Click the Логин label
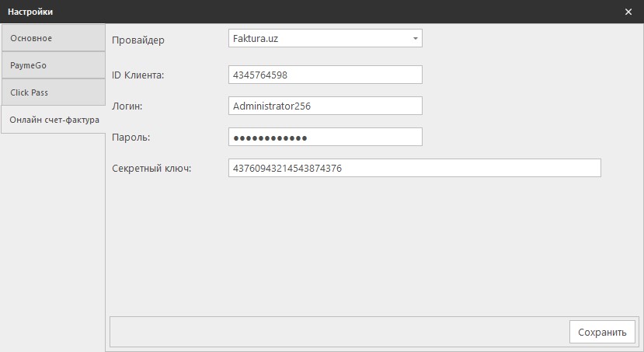Image resolution: width=644 pixels, height=352 pixels. (127, 106)
